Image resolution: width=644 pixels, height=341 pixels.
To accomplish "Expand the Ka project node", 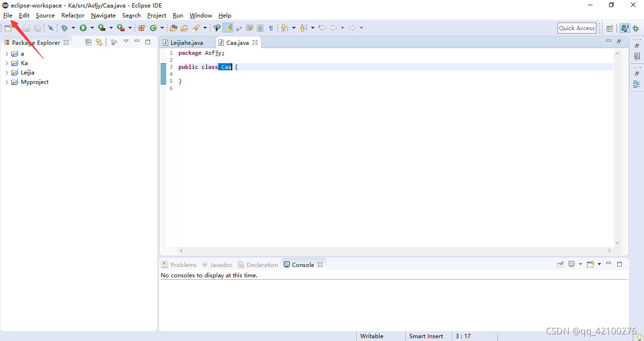I will (7, 63).
